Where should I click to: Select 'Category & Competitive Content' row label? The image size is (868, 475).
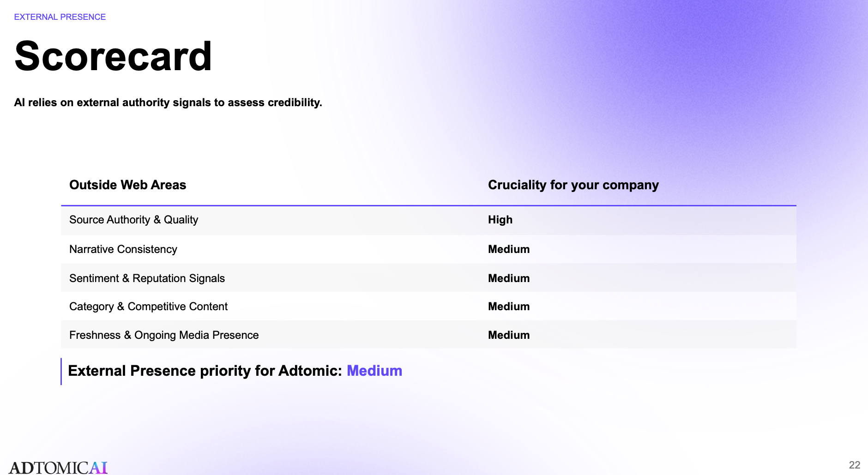(x=149, y=307)
